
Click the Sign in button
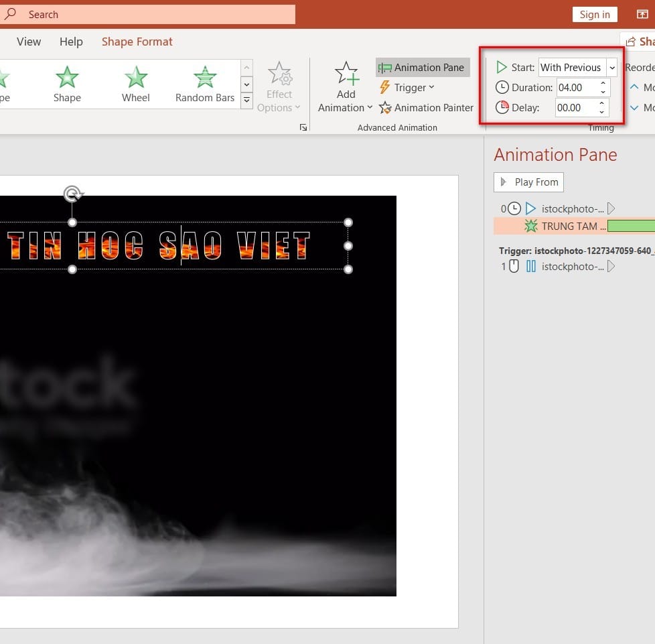coord(595,15)
